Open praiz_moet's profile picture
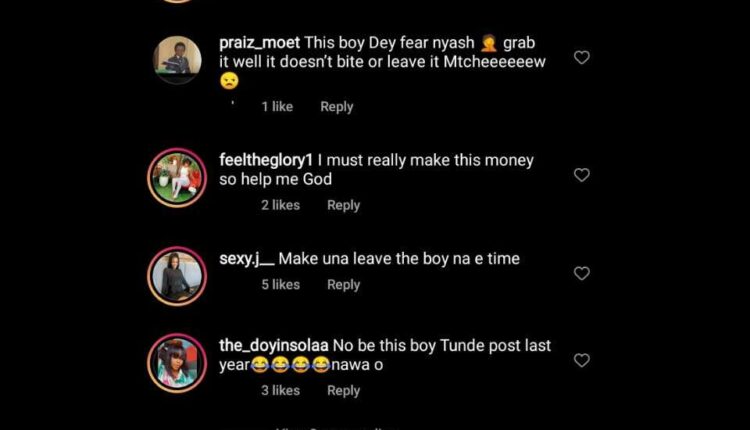Screen dimensions: 750x430 click(177, 56)
